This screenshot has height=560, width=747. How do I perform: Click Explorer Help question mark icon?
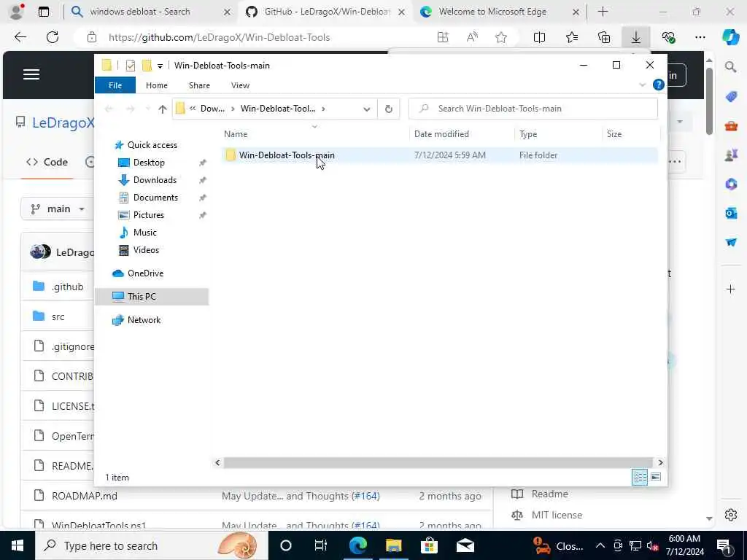659,85
